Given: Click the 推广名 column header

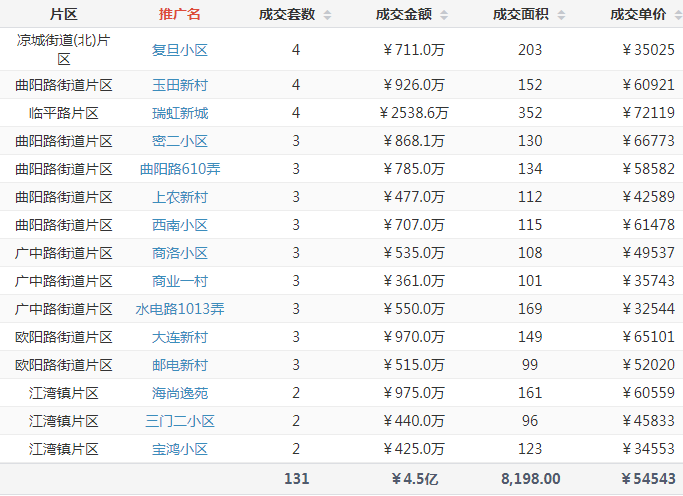Looking at the screenshot, I should pos(179,14).
